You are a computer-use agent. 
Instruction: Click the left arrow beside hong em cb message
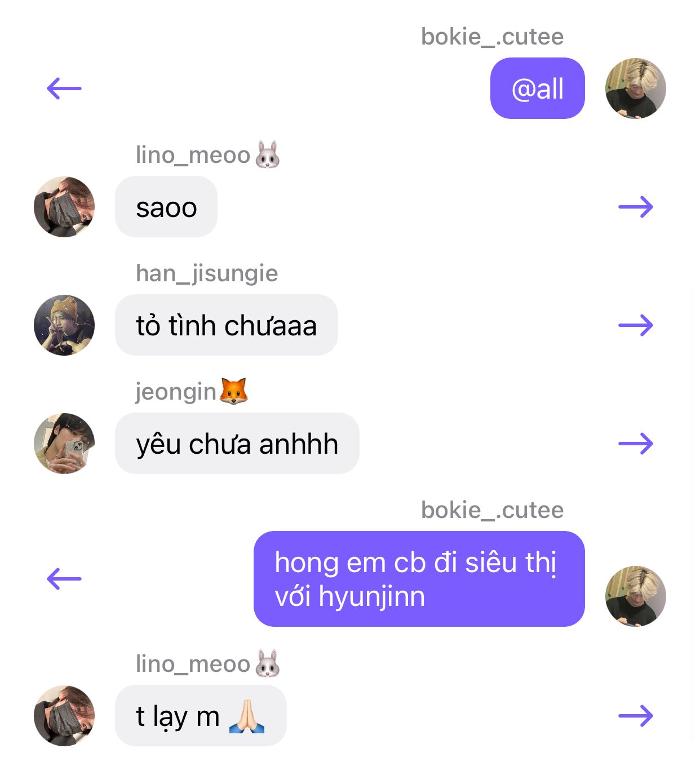pyautogui.click(x=64, y=579)
